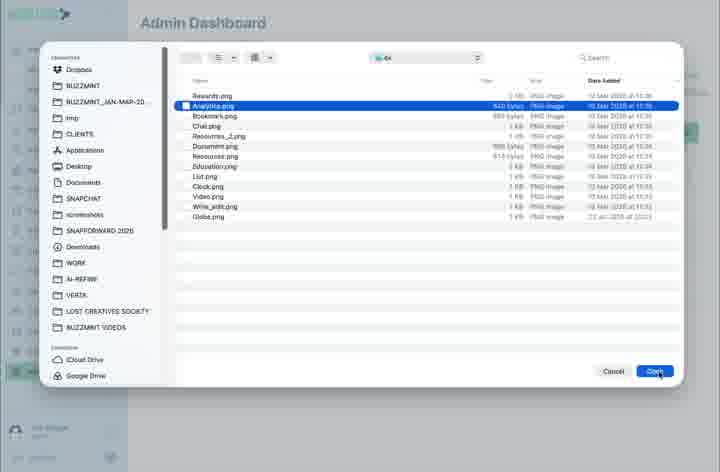Screen dimensions: 720x472
Task: Select the Rewards.png file
Action: 427,96
